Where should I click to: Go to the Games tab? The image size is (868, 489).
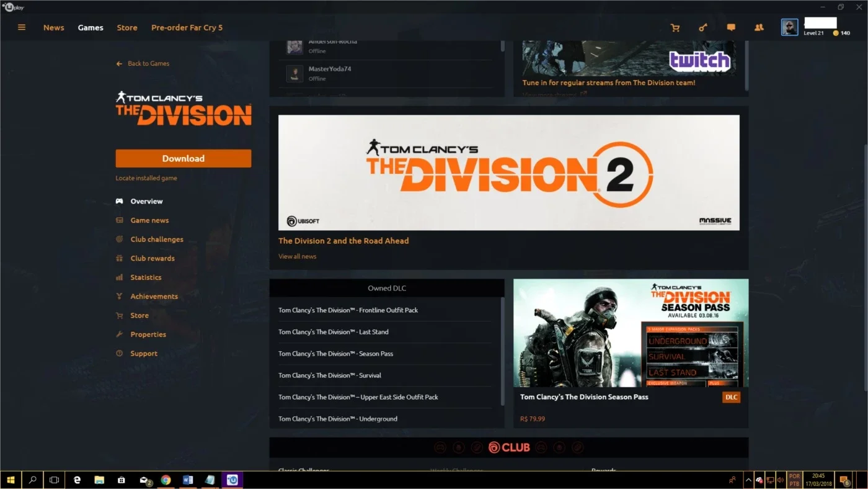tap(91, 27)
